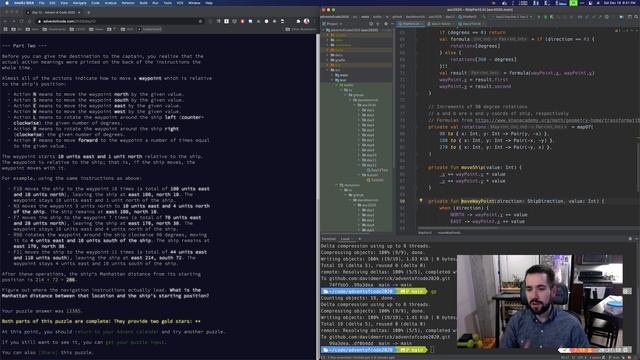Bookmark this page with the star icon

tap(200, 21)
